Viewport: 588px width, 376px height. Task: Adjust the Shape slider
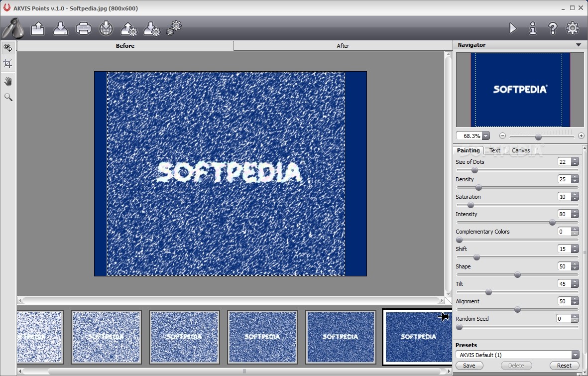tap(517, 275)
